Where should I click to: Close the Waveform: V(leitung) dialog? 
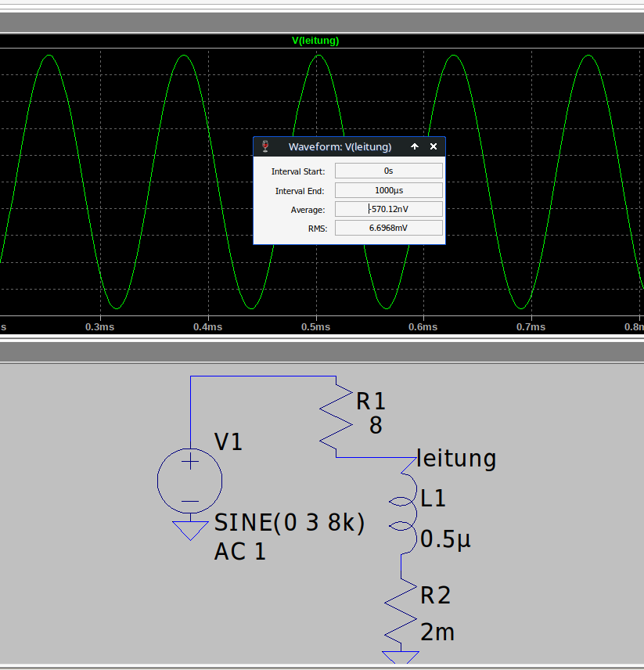434,146
